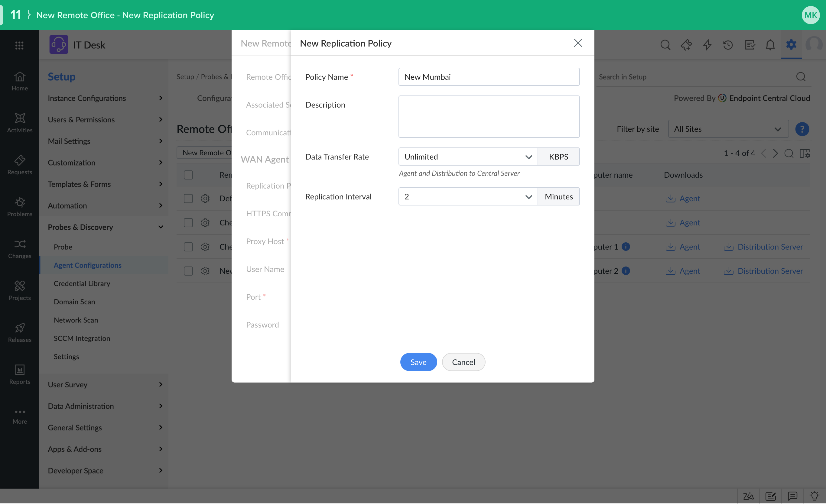Open notifications bell icon

pyautogui.click(x=770, y=45)
